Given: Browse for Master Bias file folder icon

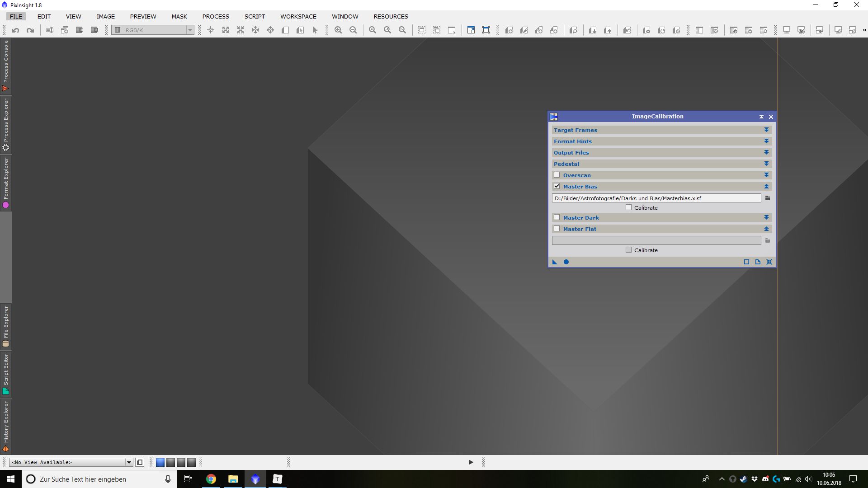Looking at the screenshot, I should (768, 198).
